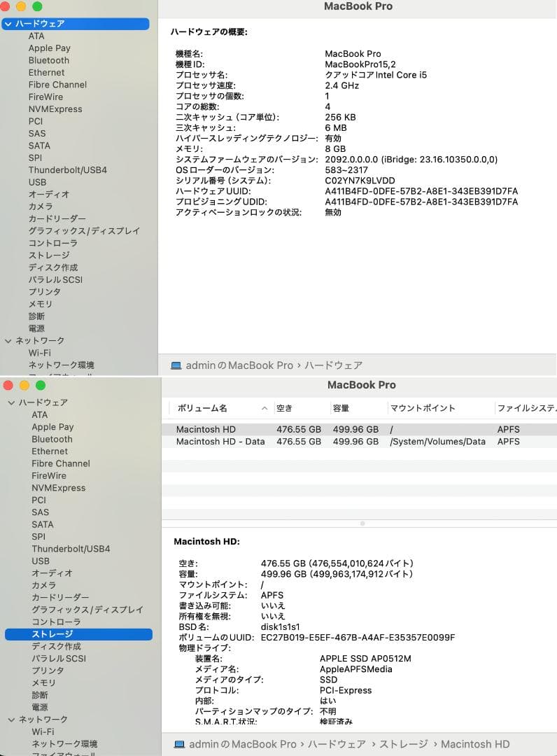Select SATA in the top window sidebar

tap(39, 146)
